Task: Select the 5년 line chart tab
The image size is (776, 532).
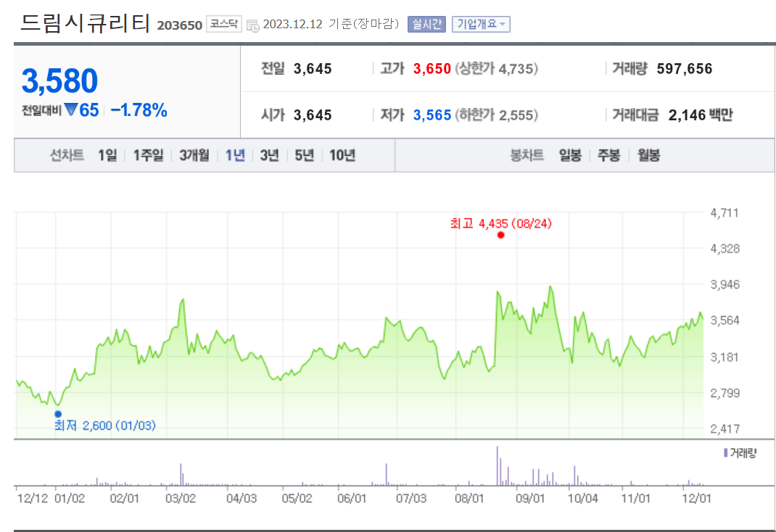Action: point(305,155)
